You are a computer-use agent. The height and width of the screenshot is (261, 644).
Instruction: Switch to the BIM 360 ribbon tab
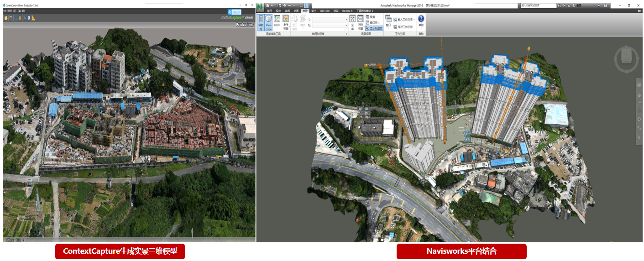tap(325, 10)
